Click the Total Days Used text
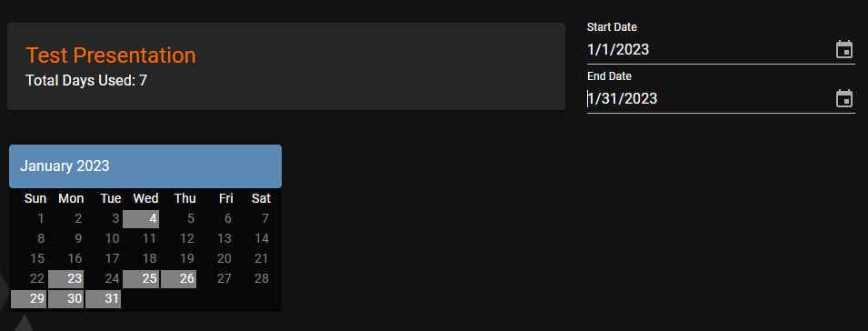This screenshot has width=868, height=331. pos(86,81)
